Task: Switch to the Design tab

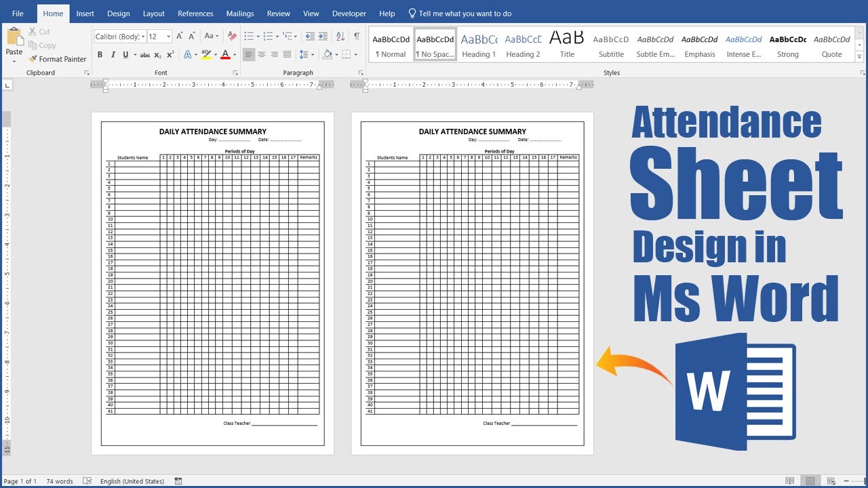Action: pyautogui.click(x=119, y=14)
